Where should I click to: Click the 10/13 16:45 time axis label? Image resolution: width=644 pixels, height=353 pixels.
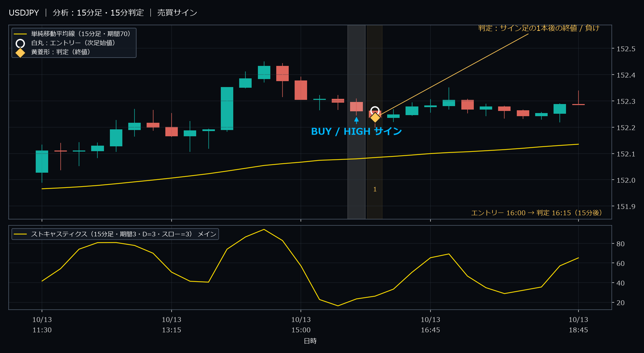click(430, 325)
